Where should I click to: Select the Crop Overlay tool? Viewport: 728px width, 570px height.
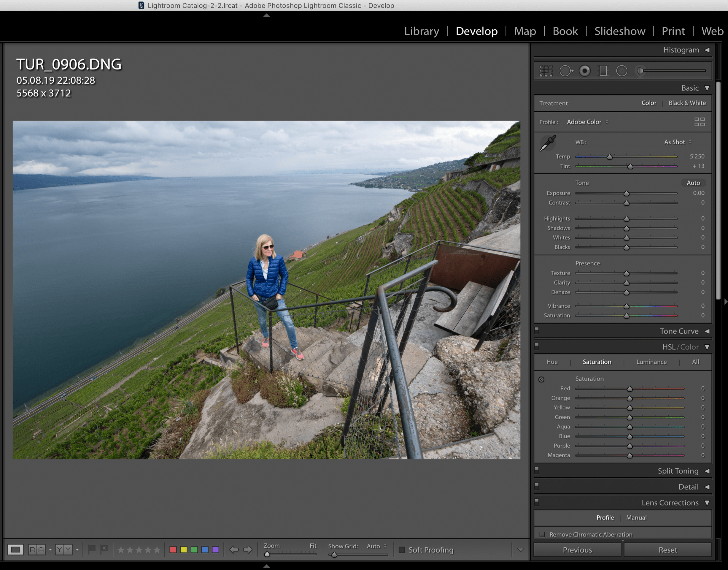546,71
